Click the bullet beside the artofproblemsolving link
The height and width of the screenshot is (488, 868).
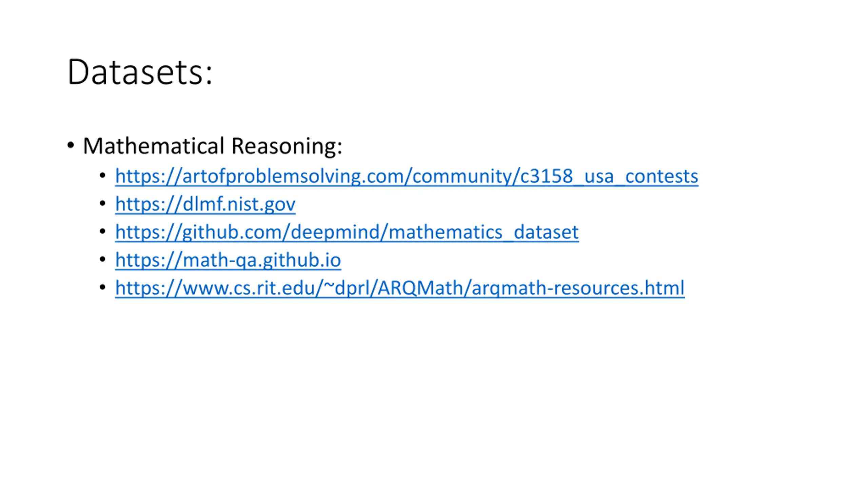click(103, 176)
